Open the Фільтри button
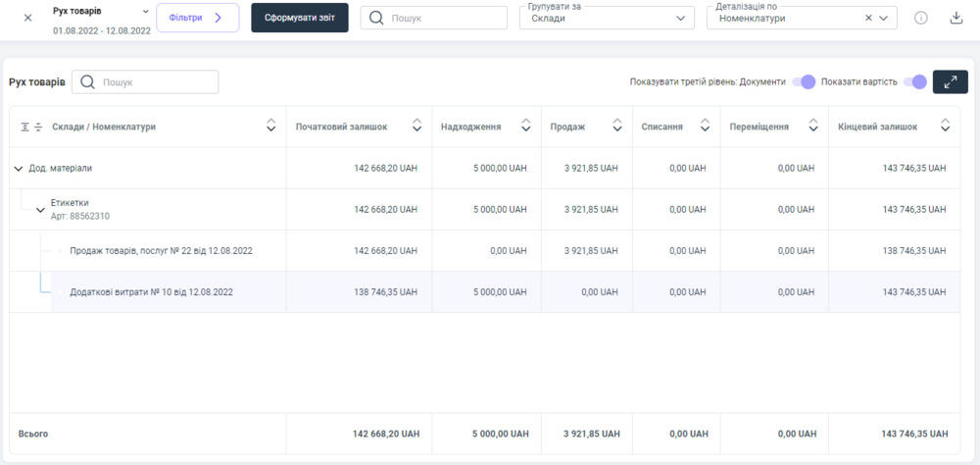This screenshot has width=980, height=465. point(197,18)
